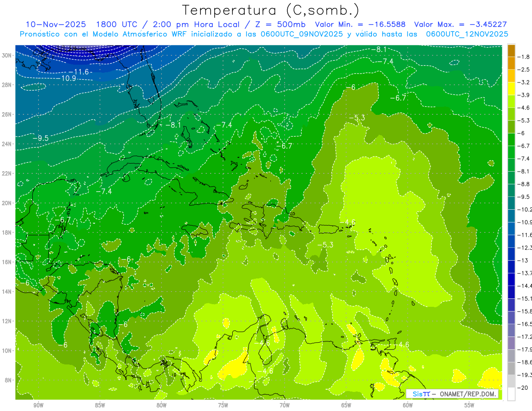
Task: Pick colorbar swatch between -1.8 and -2.5
Action: pyautogui.click(x=511, y=63)
